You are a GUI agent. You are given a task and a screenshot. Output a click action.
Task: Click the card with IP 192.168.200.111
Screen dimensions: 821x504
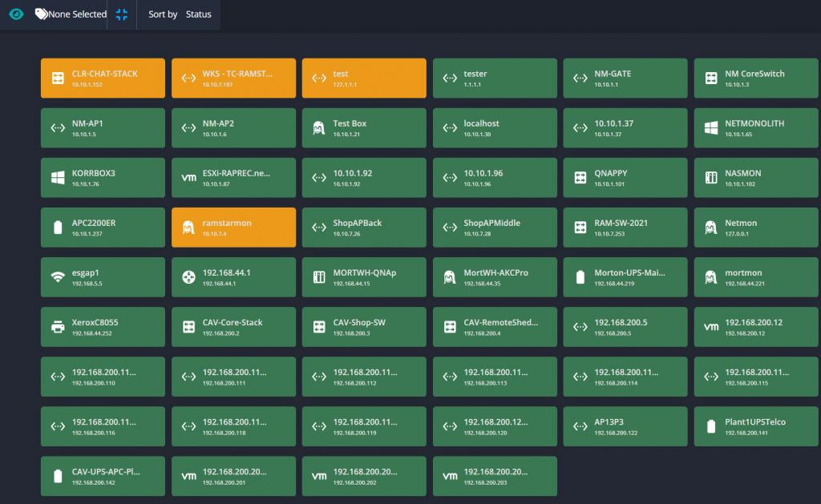pos(233,377)
